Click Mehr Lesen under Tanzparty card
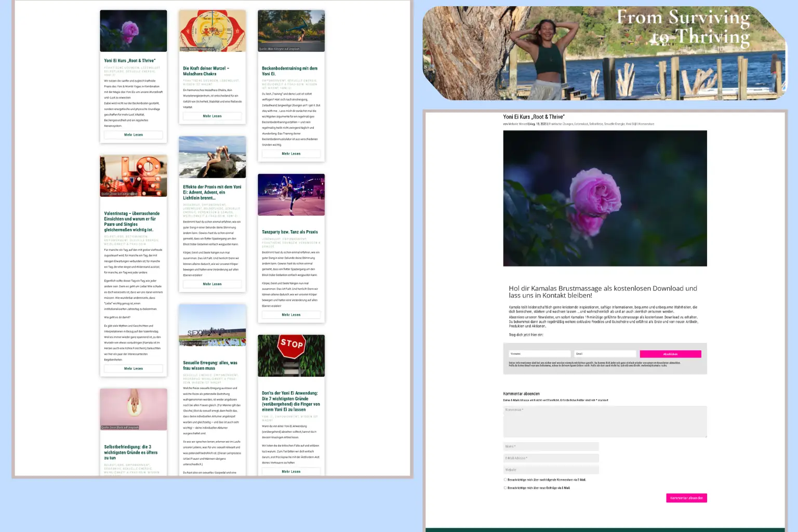 coord(291,315)
